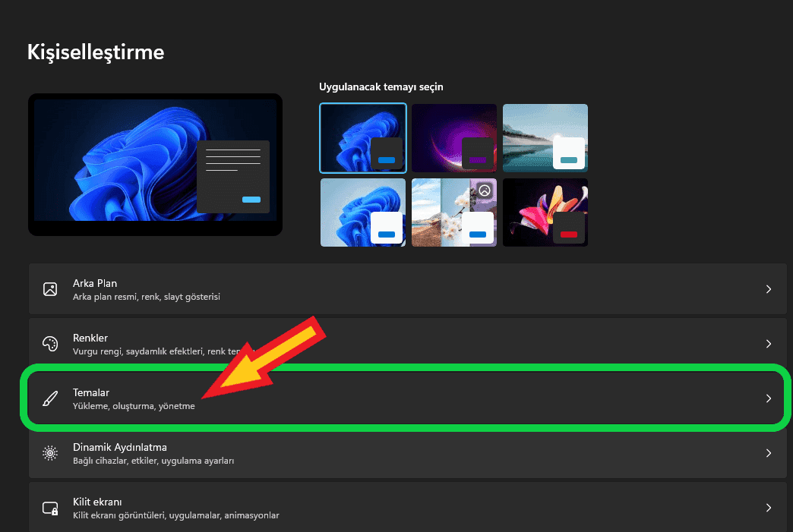
Task: Open Renkler via its right chevron
Action: point(768,344)
